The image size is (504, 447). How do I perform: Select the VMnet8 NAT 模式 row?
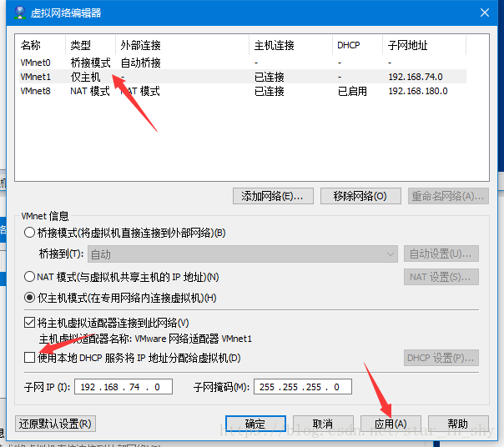point(243,91)
